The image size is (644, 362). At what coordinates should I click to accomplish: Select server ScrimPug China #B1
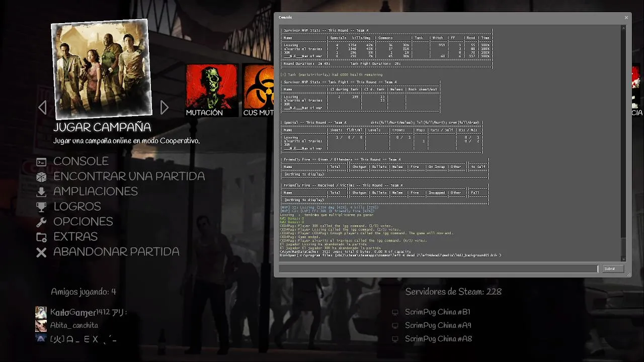[x=438, y=312]
